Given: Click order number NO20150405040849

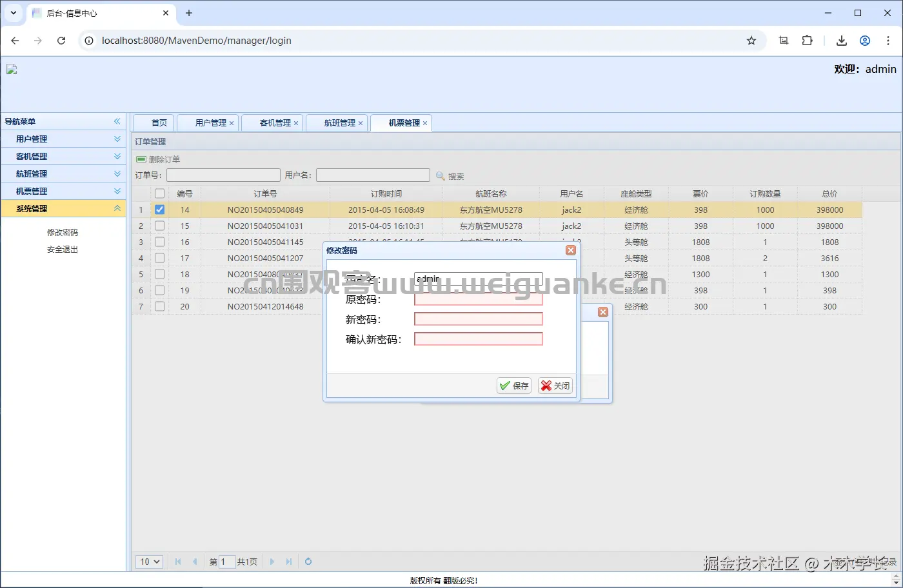Looking at the screenshot, I should pyautogui.click(x=265, y=210).
